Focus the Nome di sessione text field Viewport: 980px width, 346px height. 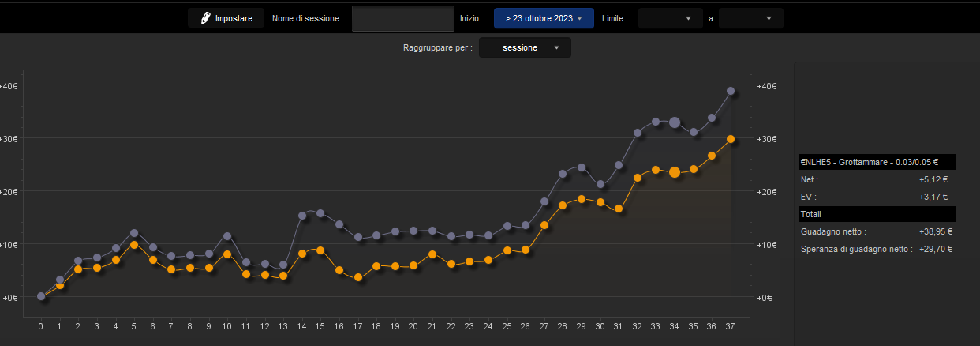point(403,18)
